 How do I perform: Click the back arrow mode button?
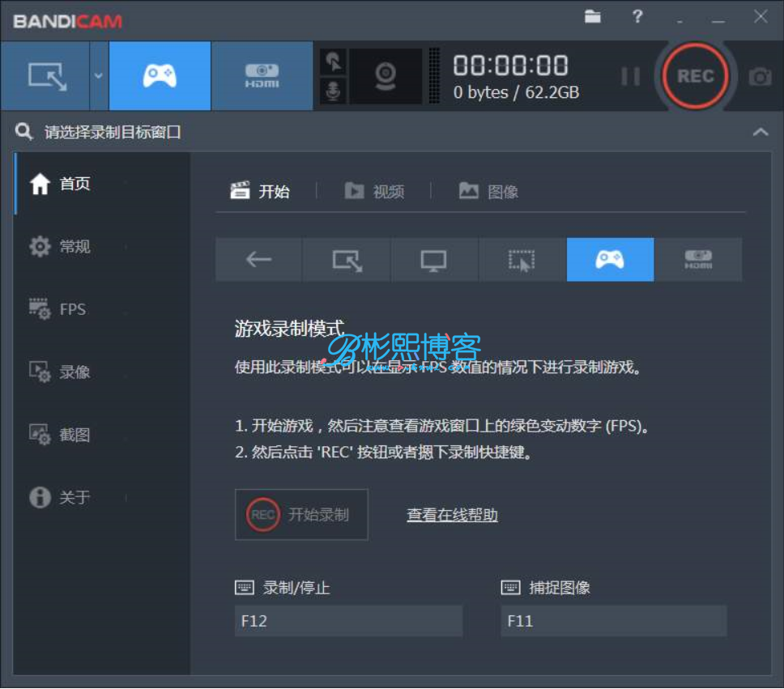[258, 260]
